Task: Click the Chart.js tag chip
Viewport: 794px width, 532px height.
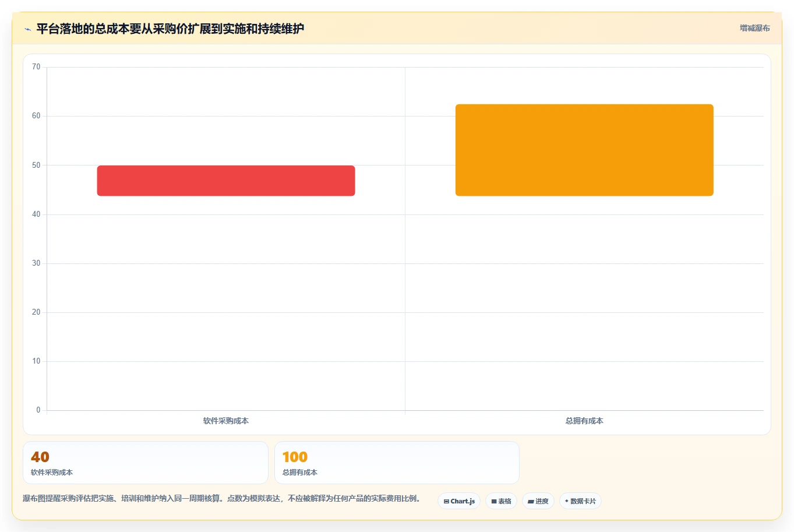Action: tap(459, 501)
